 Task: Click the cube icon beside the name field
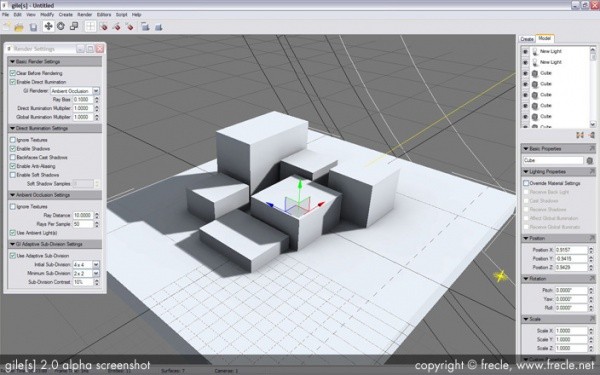[590, 160]
